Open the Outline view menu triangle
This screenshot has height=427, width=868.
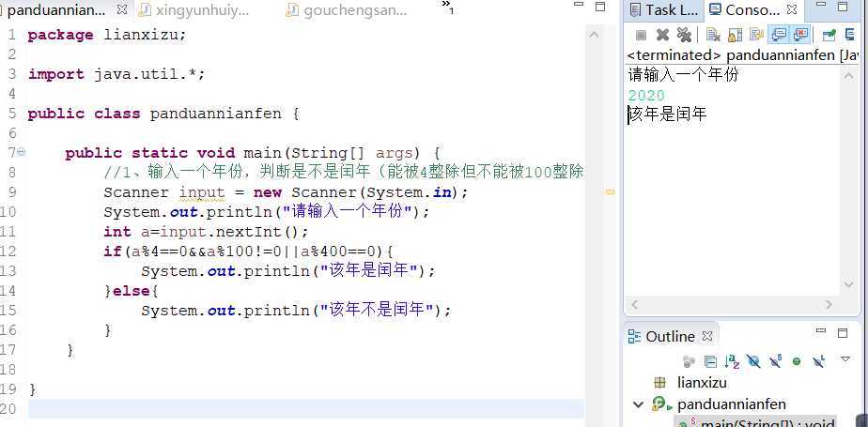tap(845, 358)
